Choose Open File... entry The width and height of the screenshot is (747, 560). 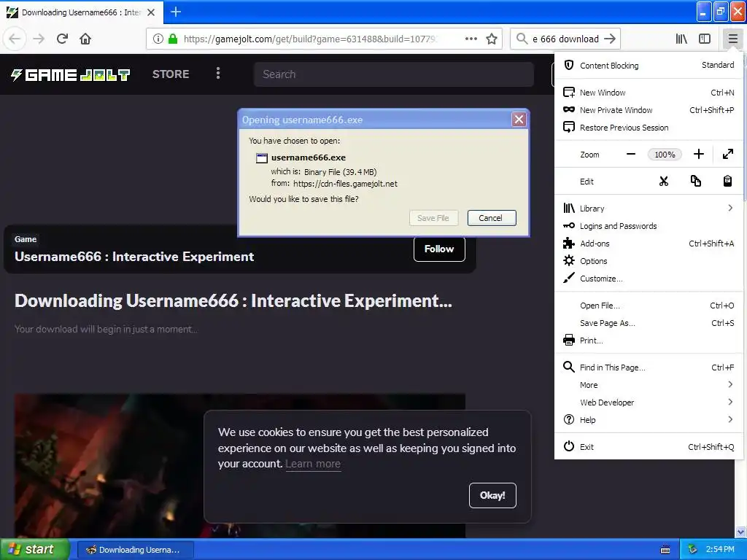pos(649,306)
